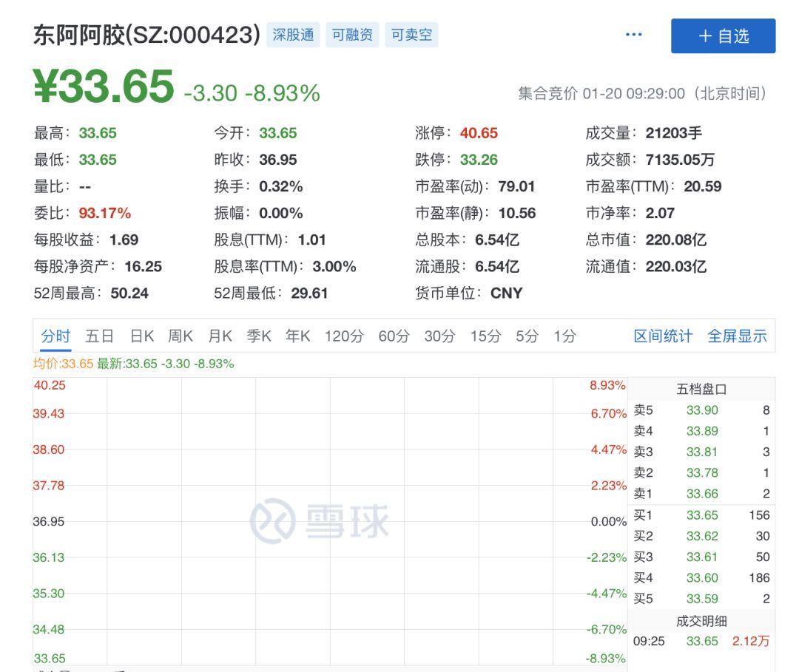Click the change value -3.30 -8.93%
This screenshot has width=799, height=672.
(x=252, y=93)
